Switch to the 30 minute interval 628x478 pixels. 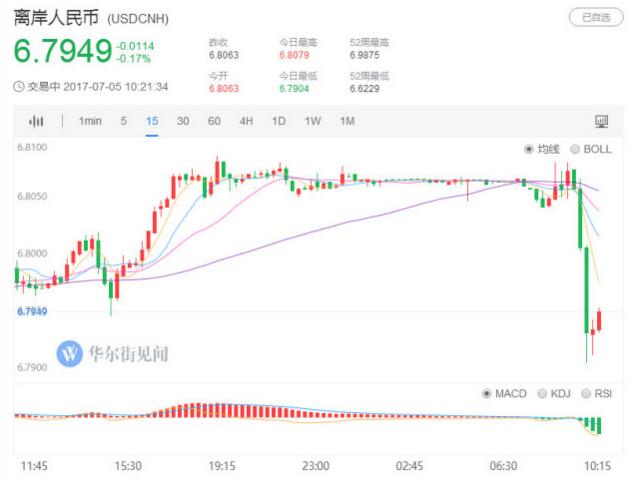pos(183,121)
